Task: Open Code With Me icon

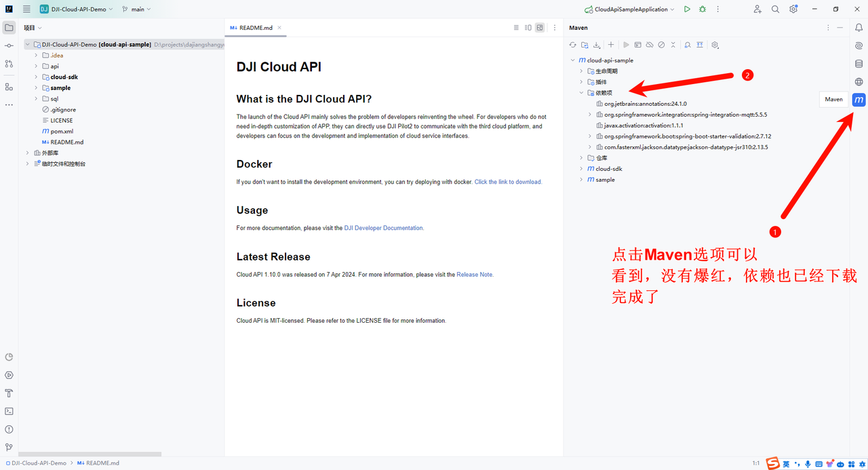Action: tap(757, 9)
